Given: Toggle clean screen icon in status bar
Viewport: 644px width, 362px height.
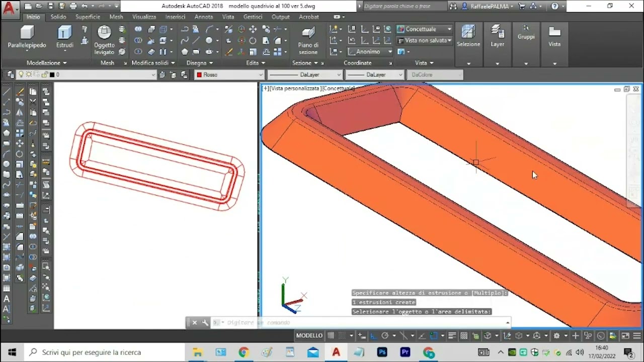Looking at the screenshot, I should click(625, 336).
